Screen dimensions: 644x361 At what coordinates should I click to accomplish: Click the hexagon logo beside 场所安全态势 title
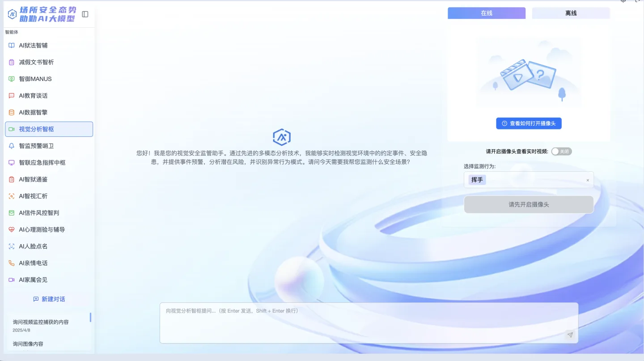tap(12, 14)
